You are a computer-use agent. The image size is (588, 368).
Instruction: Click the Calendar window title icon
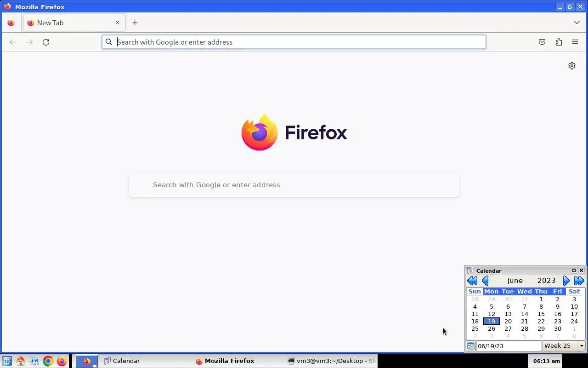(469, 270)
